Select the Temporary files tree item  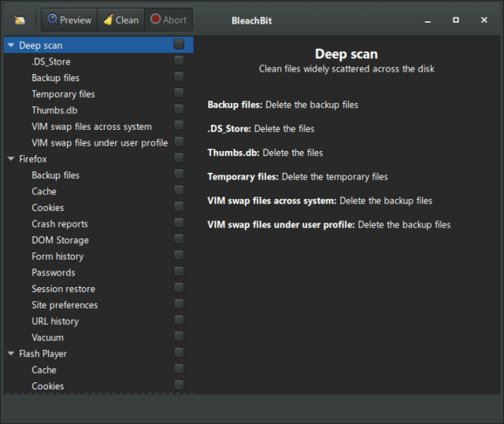coord(98,94)
